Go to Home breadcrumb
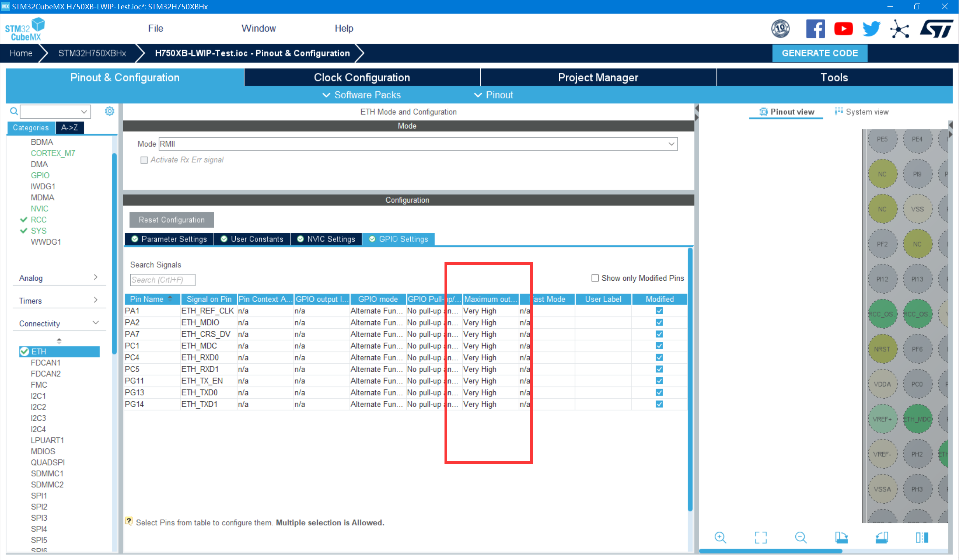Image resolution: width=959 pixels, height=560 pixels. pos(21,53)
